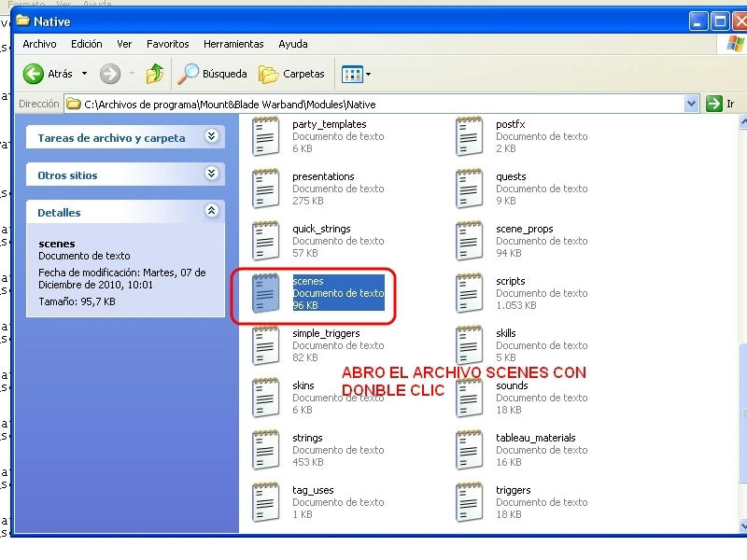Expand the Otros sitios panel

(x=211, y=175)
